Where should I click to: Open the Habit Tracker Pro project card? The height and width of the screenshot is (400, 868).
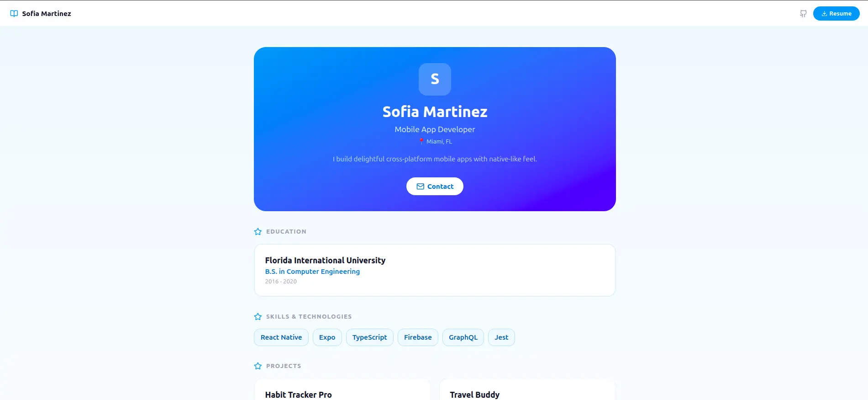tap(342, 389)
